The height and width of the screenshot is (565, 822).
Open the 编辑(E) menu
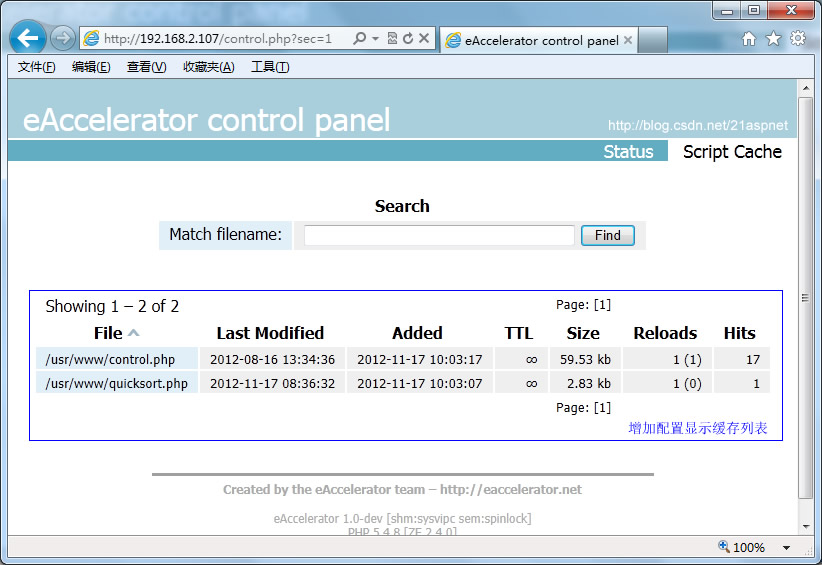91,67
